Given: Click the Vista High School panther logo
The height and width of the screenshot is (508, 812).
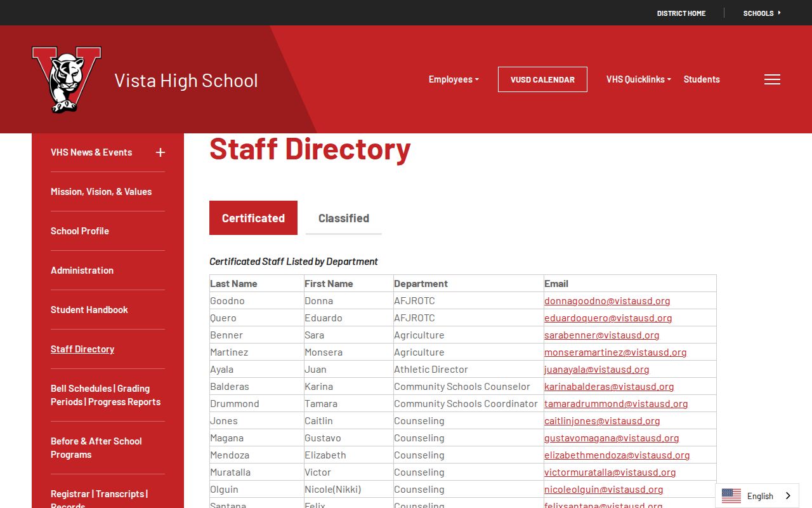Looking at the screenshot, I should coord(67,79).
